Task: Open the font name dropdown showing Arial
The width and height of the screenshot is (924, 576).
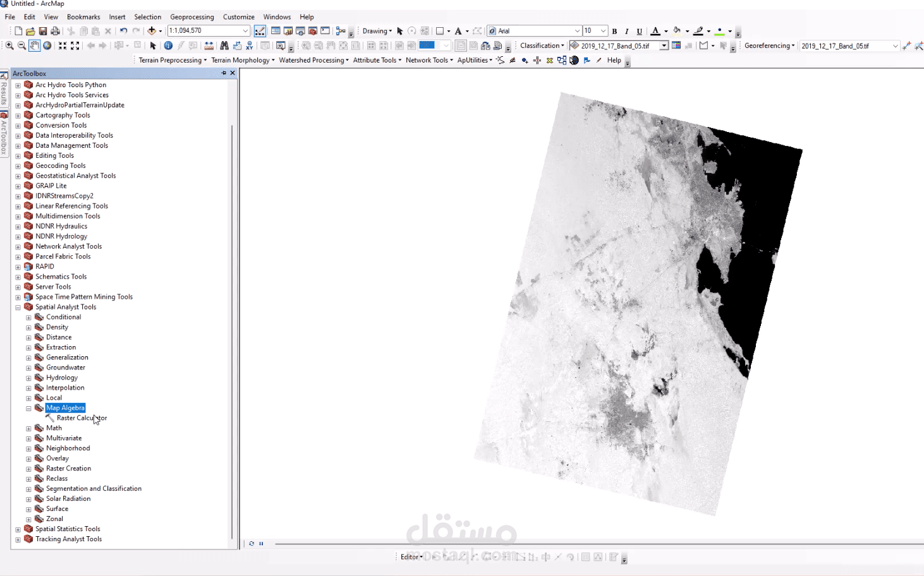Action: [x=578, y=31]
